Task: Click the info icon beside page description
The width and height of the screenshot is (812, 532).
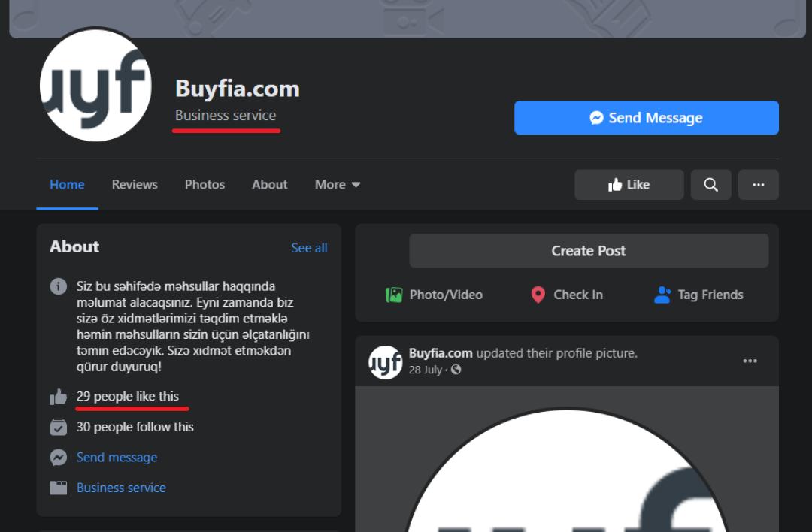Action: coord(59,286)
